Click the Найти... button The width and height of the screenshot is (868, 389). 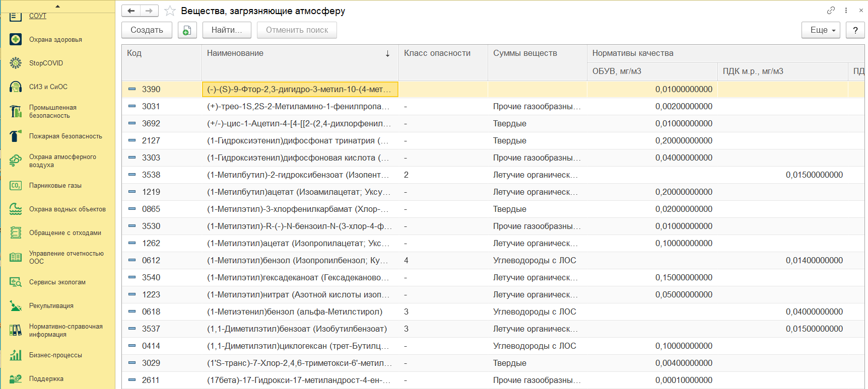[227, 30]
